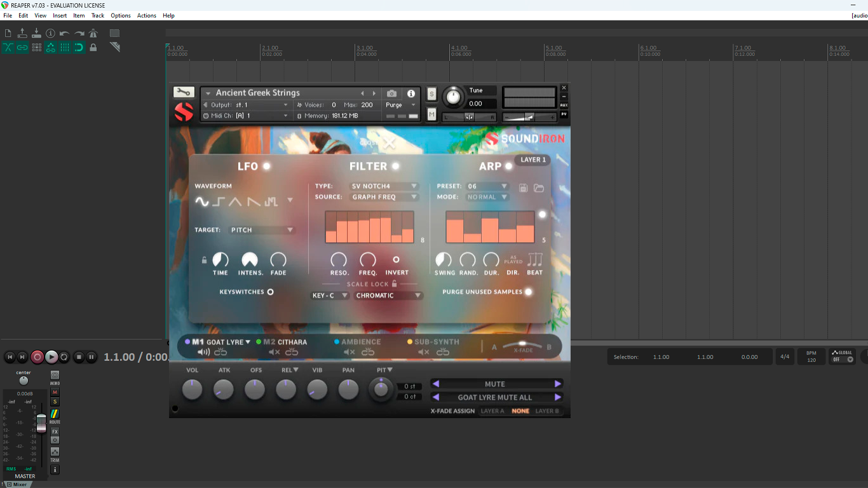This screenshot has height=488, width=868.
Task: Open Project Settings info icon
Action: pos(50,33)
